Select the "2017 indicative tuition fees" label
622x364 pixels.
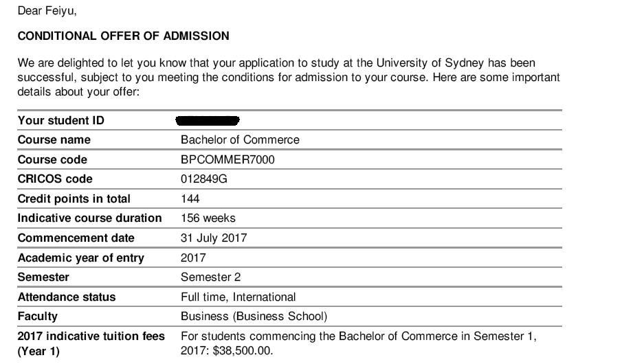91,336
